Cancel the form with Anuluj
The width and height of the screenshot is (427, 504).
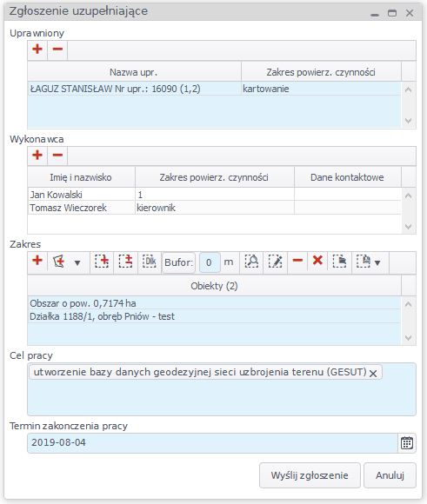click(x=390, y=475)
